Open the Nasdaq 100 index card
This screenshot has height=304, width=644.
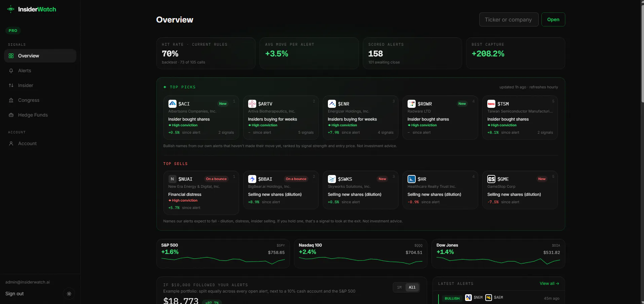[361, 254]
